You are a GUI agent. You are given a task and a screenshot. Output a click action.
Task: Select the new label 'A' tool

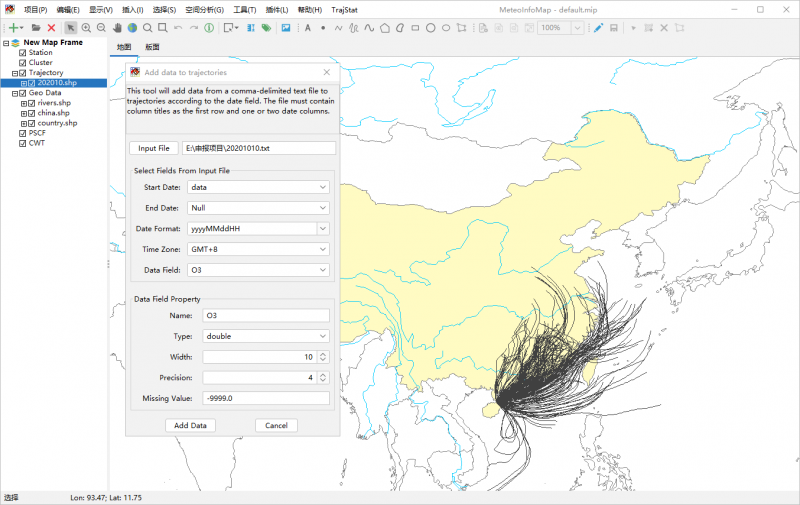tap(307, 28)
